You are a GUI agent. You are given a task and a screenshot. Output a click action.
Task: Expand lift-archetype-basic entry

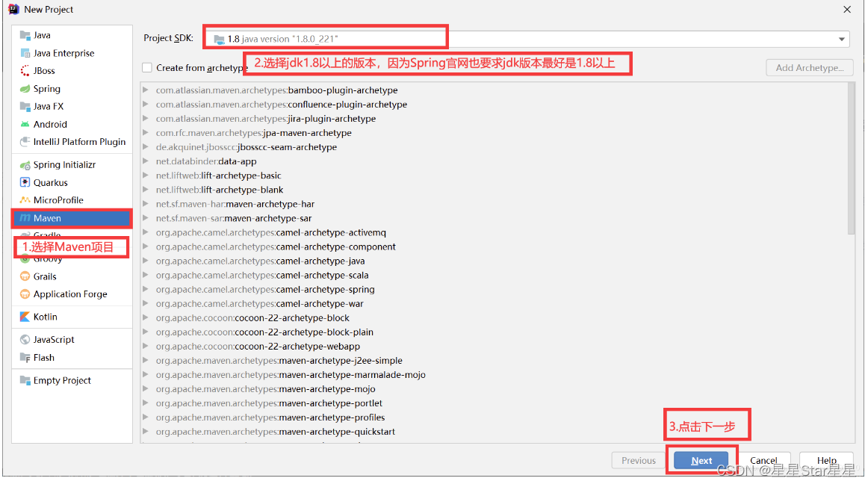click(146, 176)
